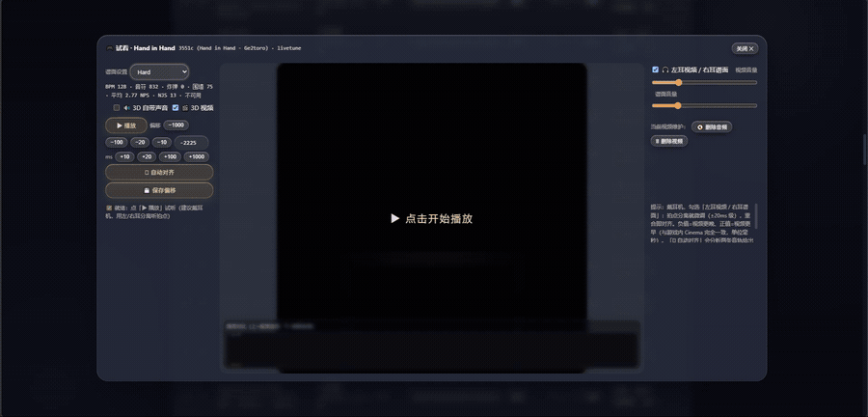Click the 保存偏移 save offset button
868x417 pixels.
click(x=159, y=190)
